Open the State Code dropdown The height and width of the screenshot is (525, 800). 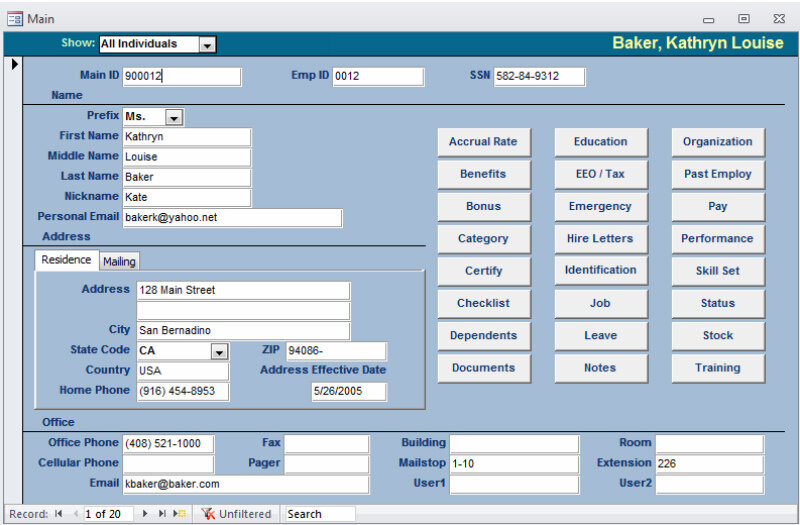(219, 351)
